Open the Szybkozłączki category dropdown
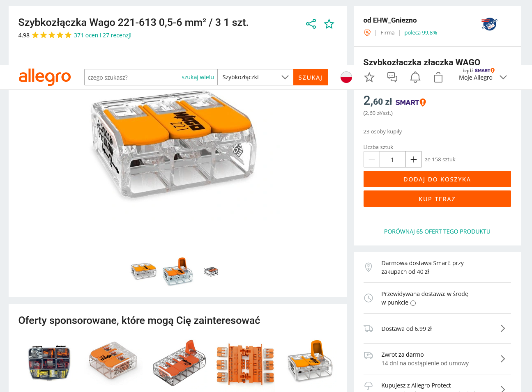 point(256,77)
